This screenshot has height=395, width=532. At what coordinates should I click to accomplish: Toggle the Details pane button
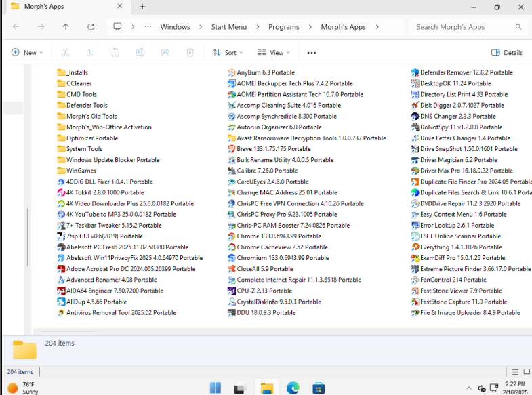click(507, 53)
